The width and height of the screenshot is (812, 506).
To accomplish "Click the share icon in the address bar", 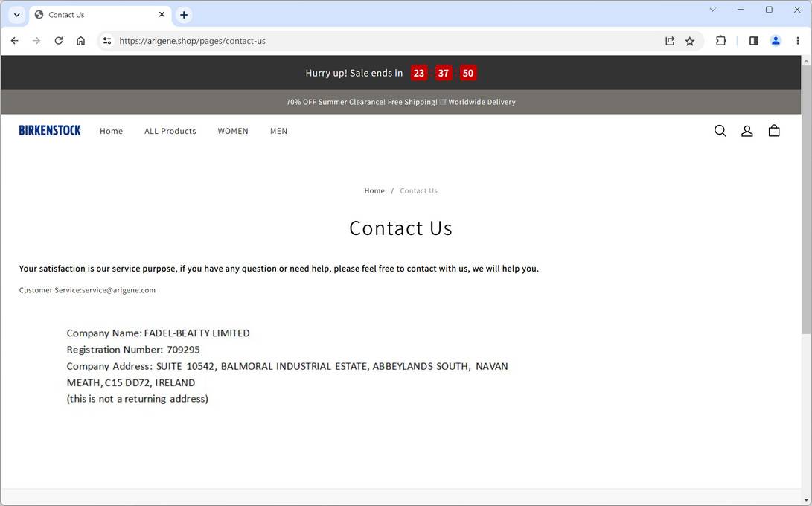I will (x=669, y=41).
